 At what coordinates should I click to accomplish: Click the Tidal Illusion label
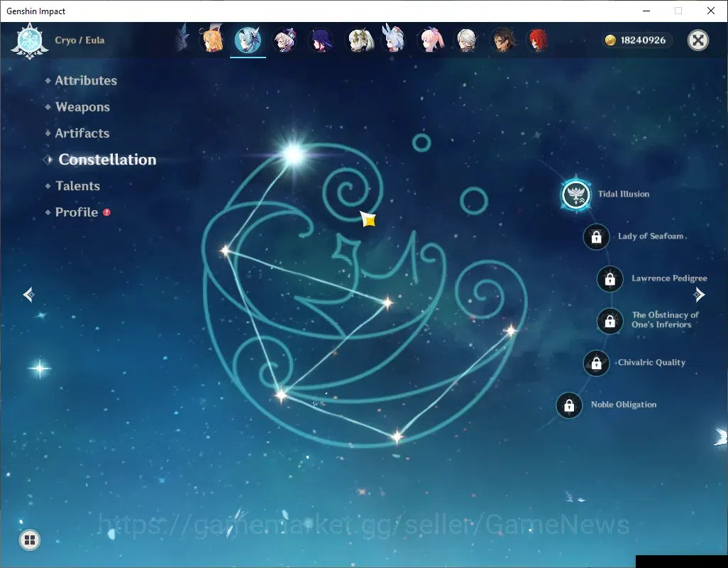[x=624, y=194]
